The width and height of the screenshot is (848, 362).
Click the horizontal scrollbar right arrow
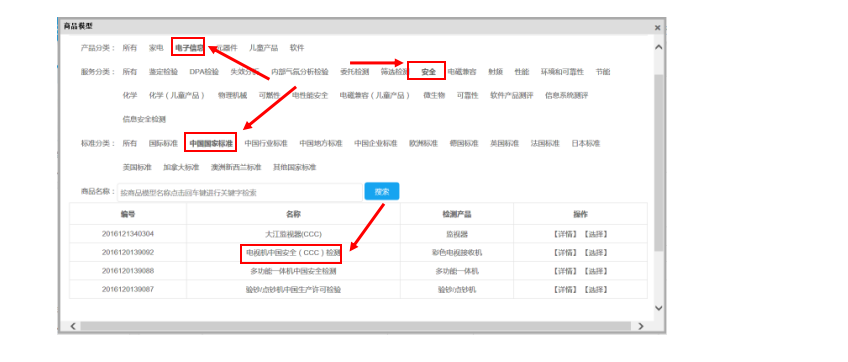(x=640, y=326)
